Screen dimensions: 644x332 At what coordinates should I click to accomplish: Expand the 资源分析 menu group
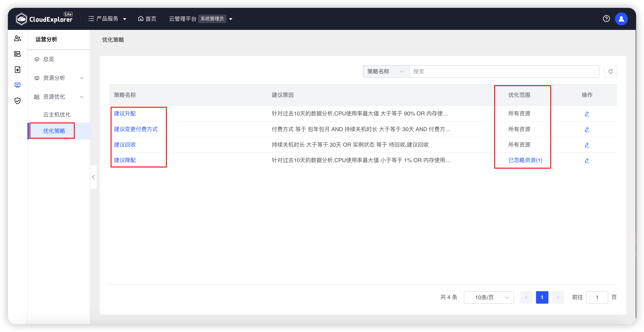[59, 78]
